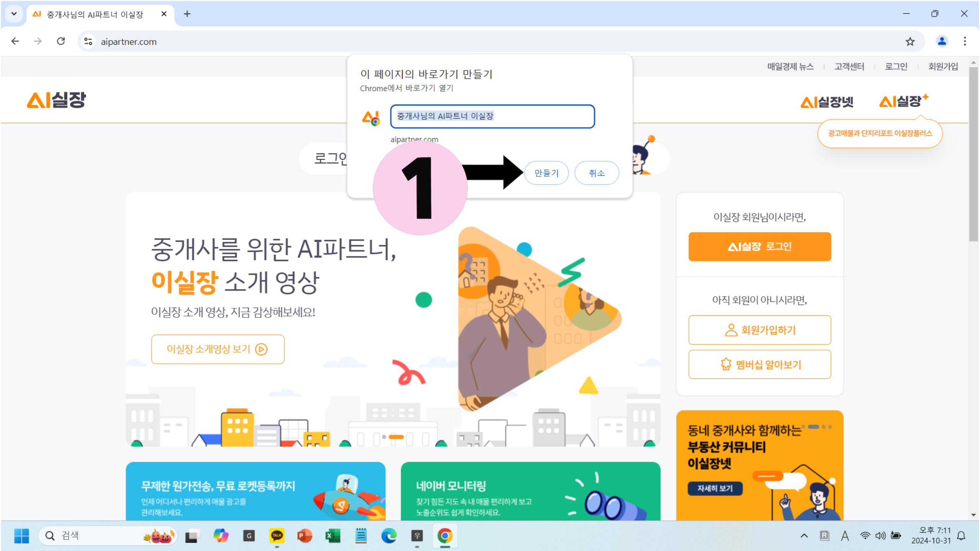Open KakaoTalk from the taskbar

click(x=277, y=536)
